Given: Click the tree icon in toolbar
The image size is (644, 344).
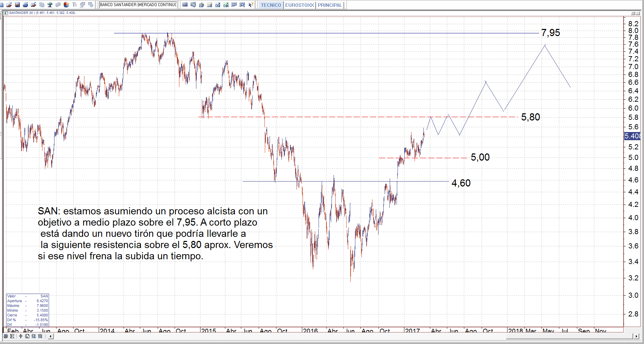Looking at the screenshot, I should pos(50,5).
